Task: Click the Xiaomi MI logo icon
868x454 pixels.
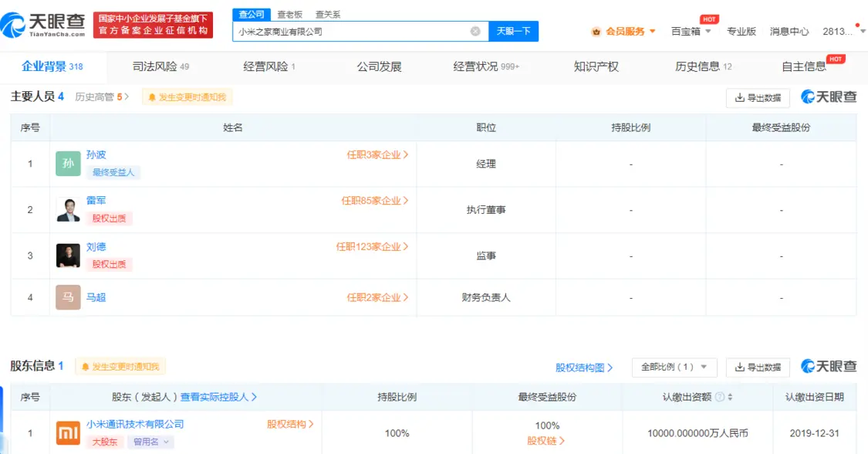Action: click(x=68, y=433)
